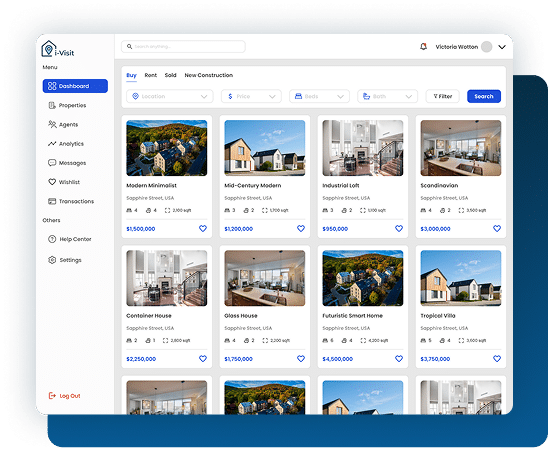The height and width of the screenshot is (453, 549).
Task: Select the New Construction tab
Action: (209, 75)
